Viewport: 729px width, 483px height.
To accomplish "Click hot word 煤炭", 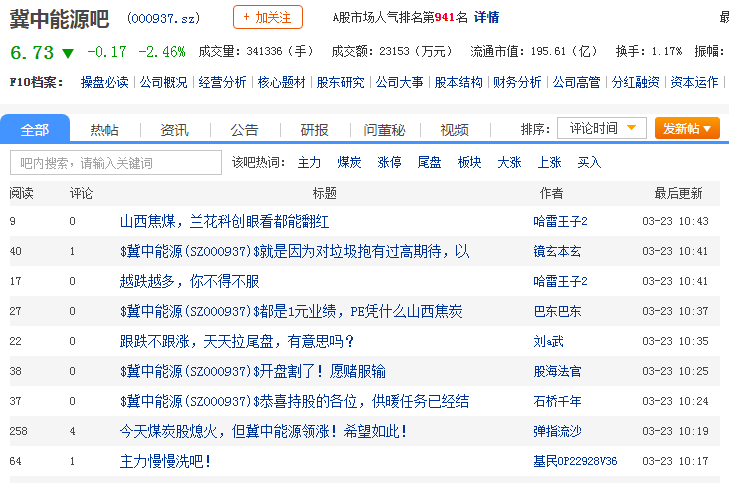I will 349,162.
